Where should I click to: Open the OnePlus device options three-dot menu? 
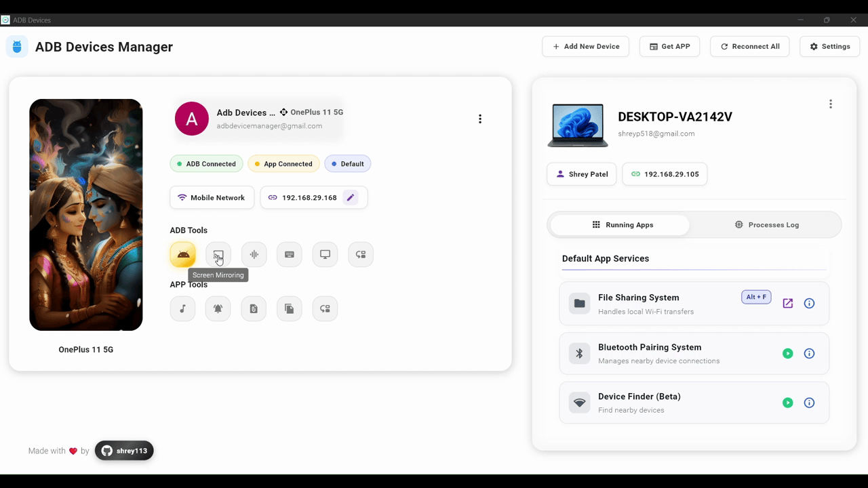point(480,119)
